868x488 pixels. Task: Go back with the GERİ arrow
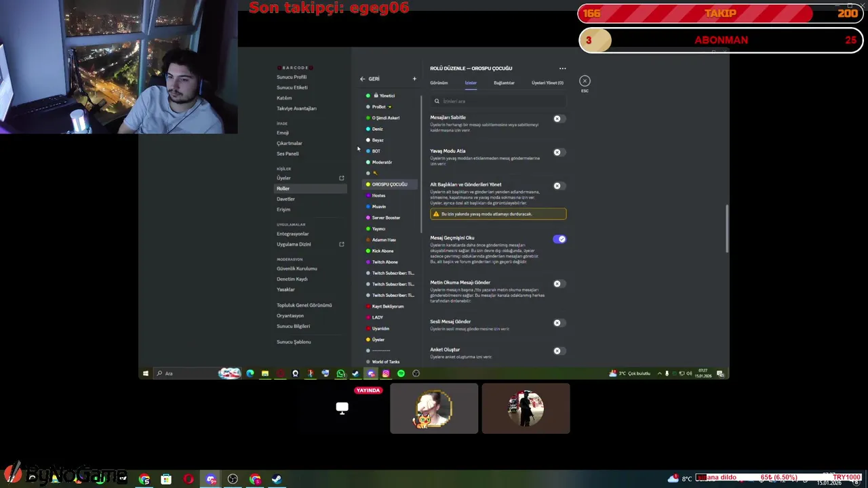pos(363,79)
